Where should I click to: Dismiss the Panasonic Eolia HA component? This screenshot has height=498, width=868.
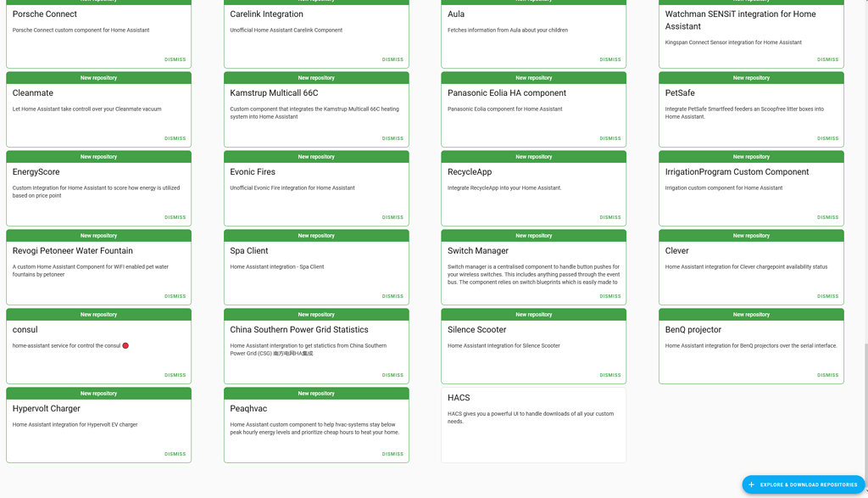610,138
